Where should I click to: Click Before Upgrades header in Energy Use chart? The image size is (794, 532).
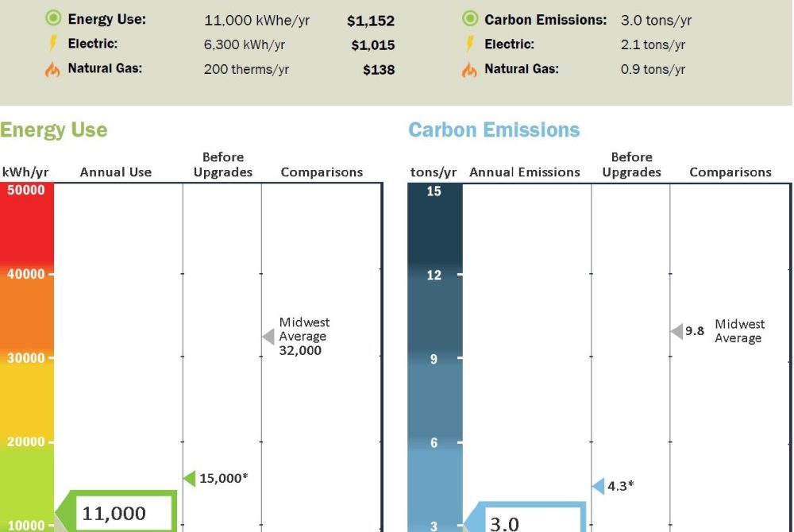coord(223,164)
